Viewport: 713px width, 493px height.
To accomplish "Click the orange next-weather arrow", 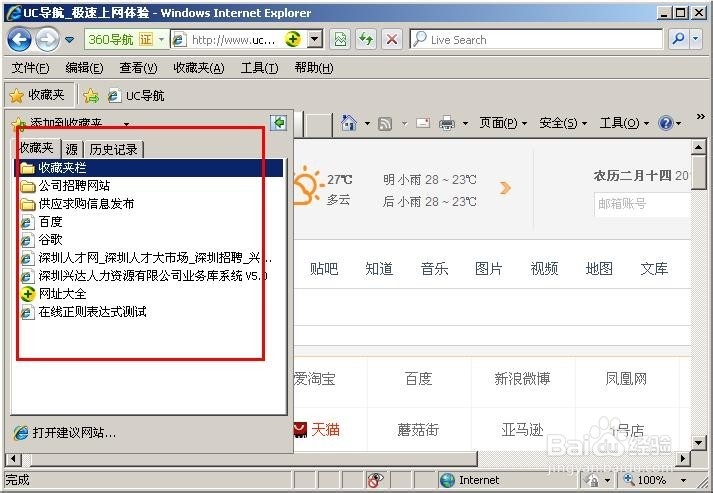I will 505,188.
